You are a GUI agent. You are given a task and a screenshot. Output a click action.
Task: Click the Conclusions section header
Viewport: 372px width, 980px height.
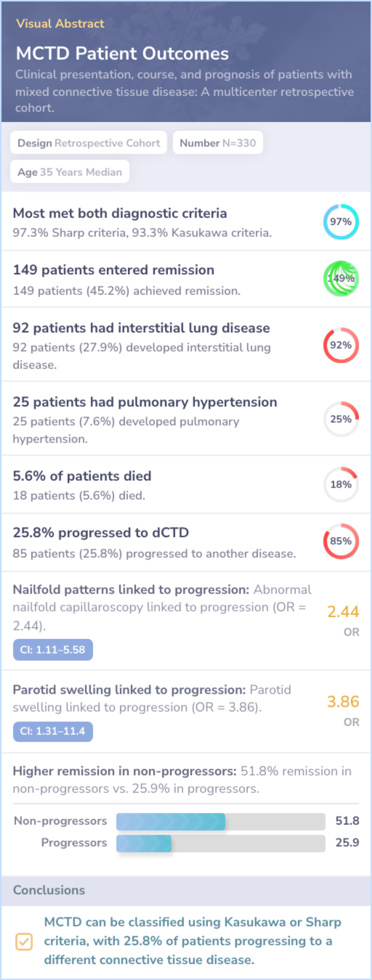click(x=49, y=890)
